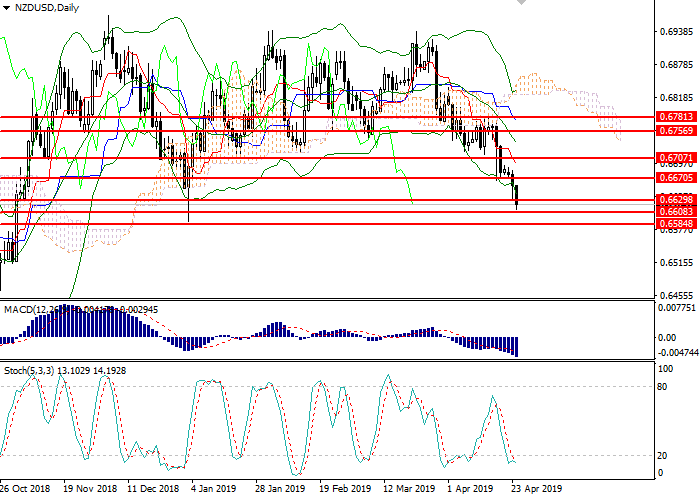Screen dimensions: 700x500
Task: Click the triangle icon beside NZDUSD,Daily title
Action: click(x=7, y=8)
